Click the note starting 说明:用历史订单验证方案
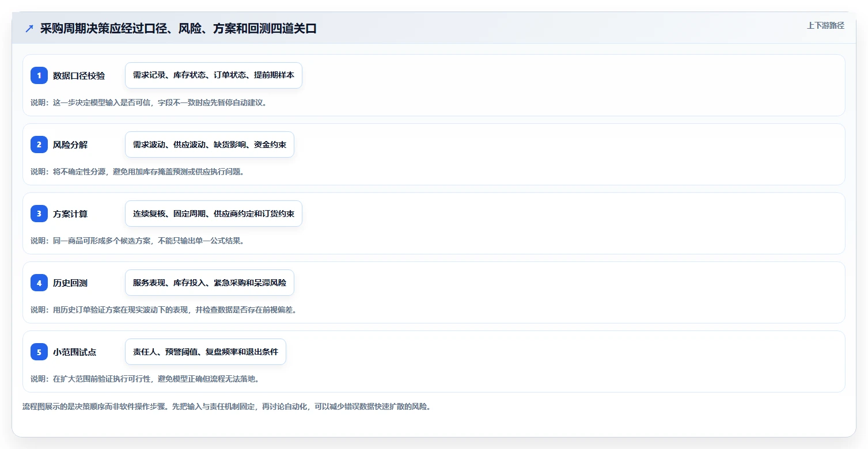 164,310
